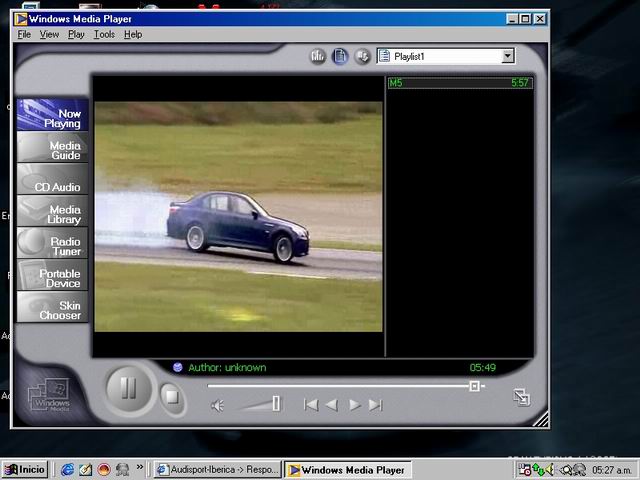Screen dimensions: 640x480
Task: Click the volume slider handle
Action: [x=276, y=403]
